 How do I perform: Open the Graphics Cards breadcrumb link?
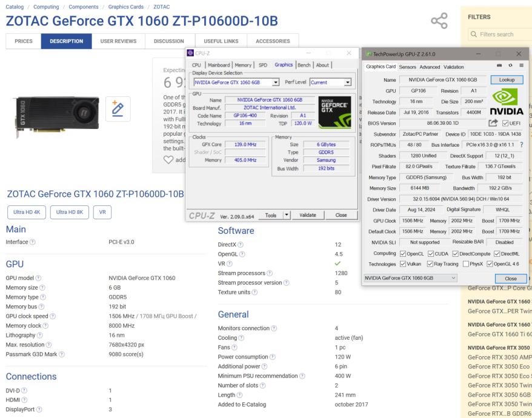tap(125, 7)
